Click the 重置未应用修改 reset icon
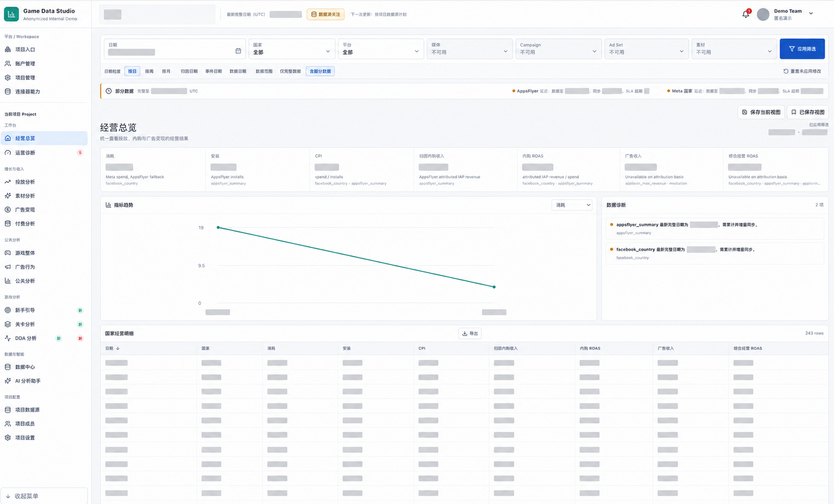 (x=785, y=71)
